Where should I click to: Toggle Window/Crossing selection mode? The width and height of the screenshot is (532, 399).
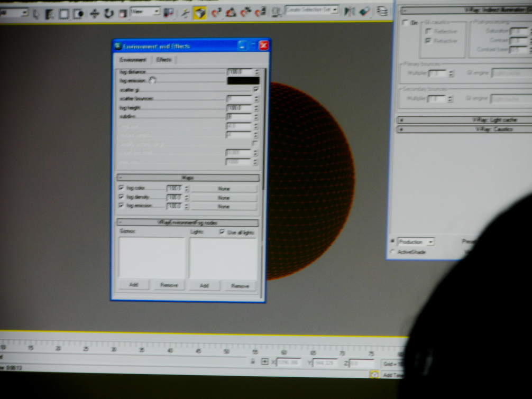[78, 14]
